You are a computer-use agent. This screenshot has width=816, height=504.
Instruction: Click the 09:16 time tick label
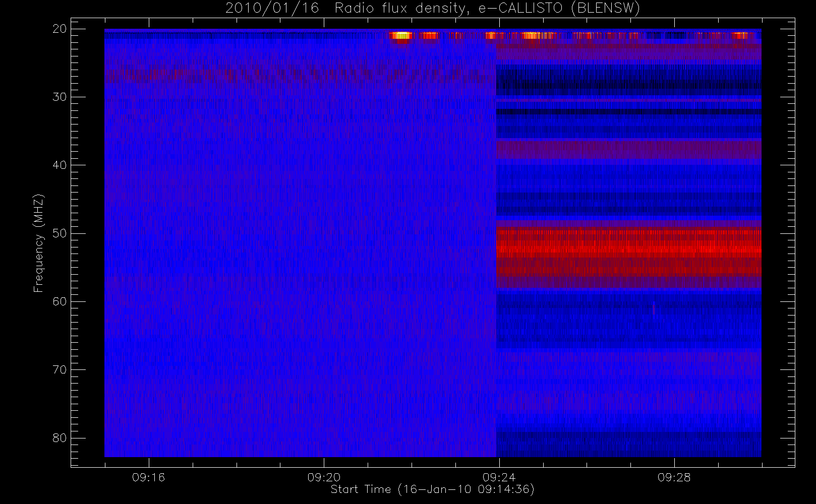(x=148, y=477)
